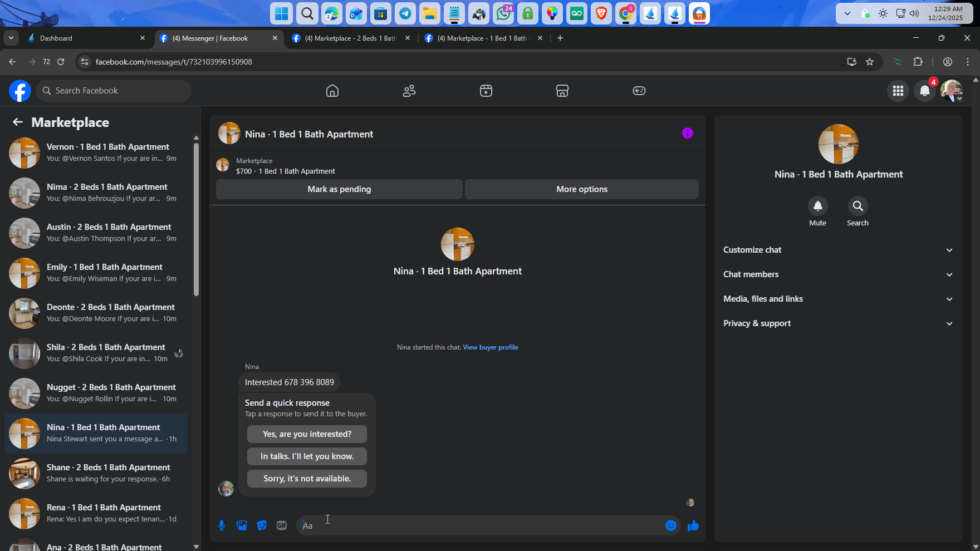Open account profile picture menu
The height and width of the screenshot is (551, 980).
[952, 91]
